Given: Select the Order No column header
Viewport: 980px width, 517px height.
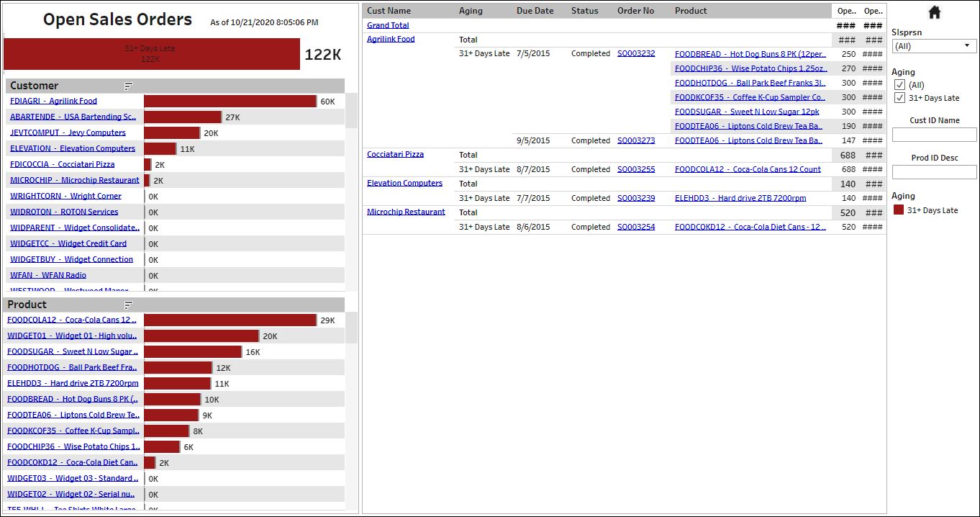Looking at the screenshot, I should tap(636, 11).
